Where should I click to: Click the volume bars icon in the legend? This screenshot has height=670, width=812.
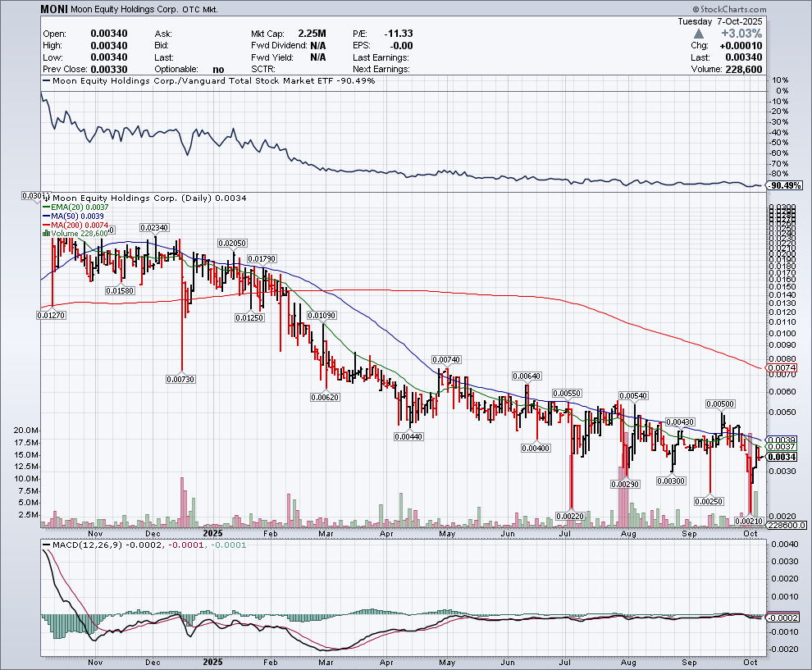pos(47,234)
